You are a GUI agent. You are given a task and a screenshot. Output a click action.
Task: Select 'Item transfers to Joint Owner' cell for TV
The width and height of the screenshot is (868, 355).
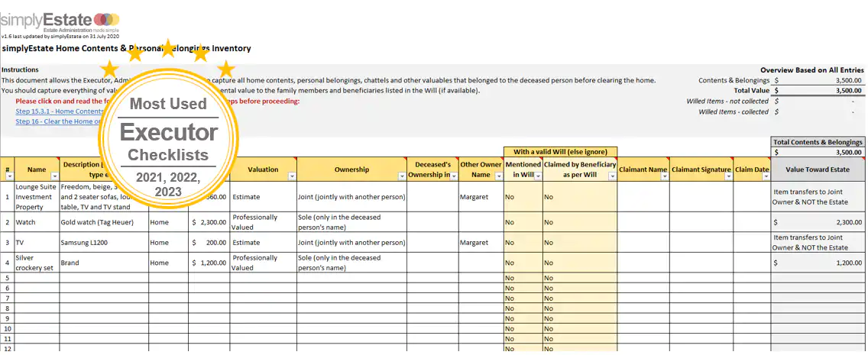click(818, 242)
